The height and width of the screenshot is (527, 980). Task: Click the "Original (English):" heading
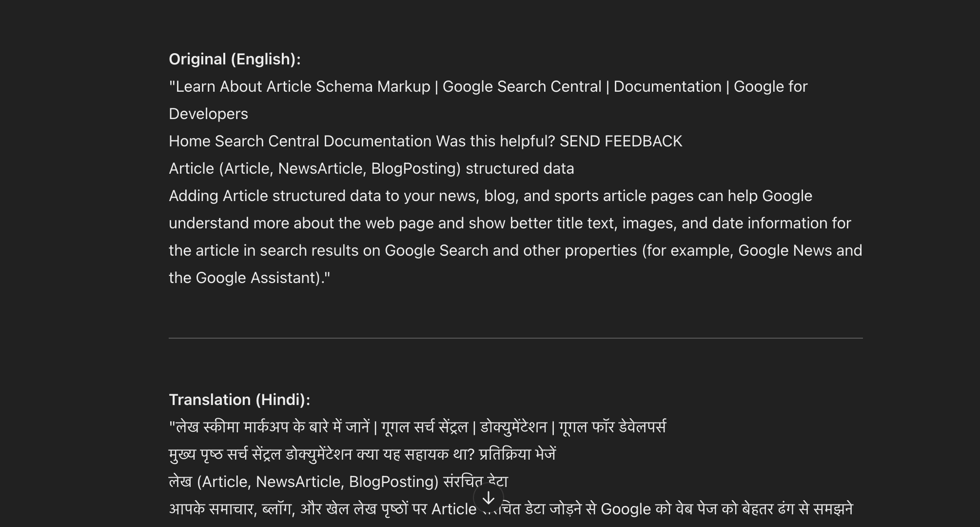coord(235,59)
